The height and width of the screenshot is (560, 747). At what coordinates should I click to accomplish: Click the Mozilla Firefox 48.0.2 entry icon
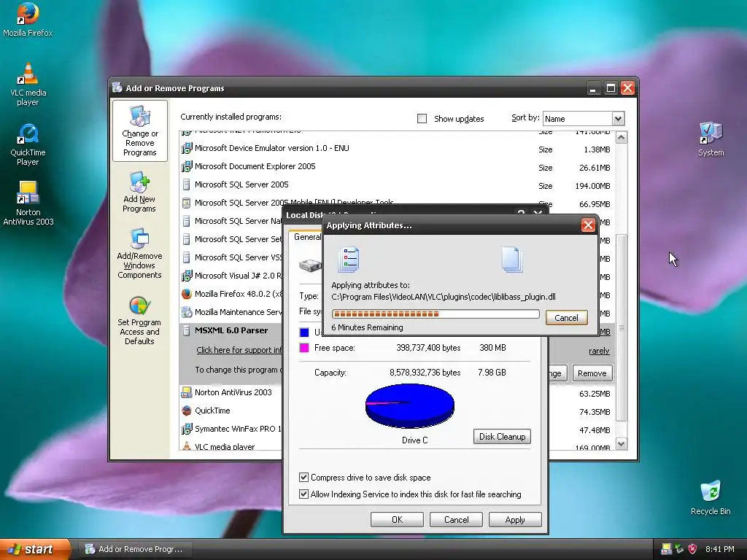pyautogui.click(x=186, y=294)
